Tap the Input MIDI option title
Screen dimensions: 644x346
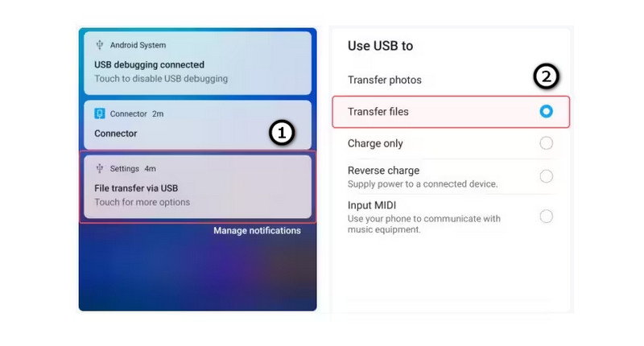point(372,205)
